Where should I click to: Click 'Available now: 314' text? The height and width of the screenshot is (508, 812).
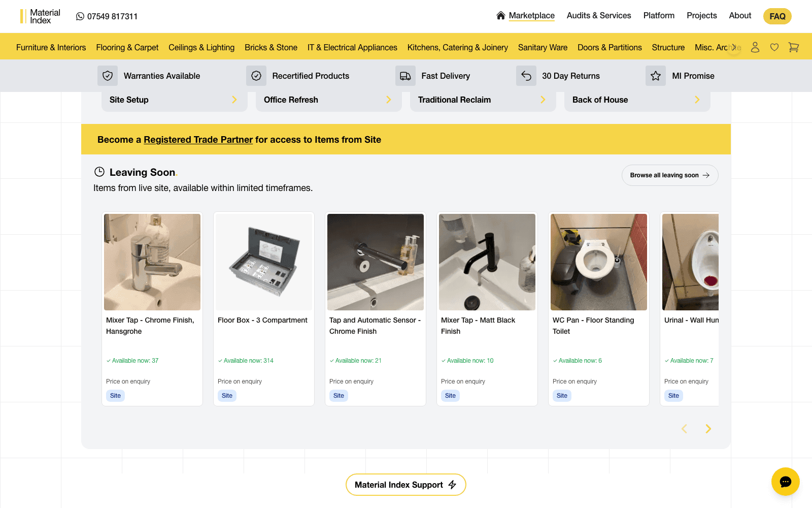248,361
